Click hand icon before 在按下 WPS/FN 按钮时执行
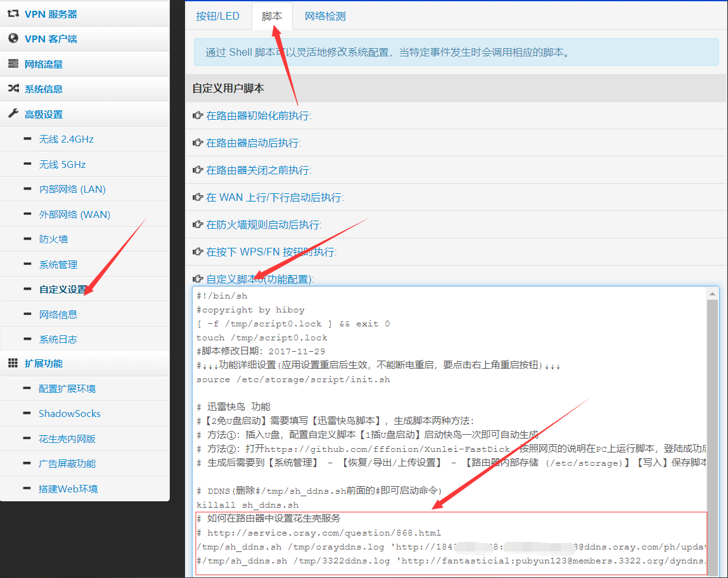Viewport: 728px width, 578px height. (x=198, y=252)
